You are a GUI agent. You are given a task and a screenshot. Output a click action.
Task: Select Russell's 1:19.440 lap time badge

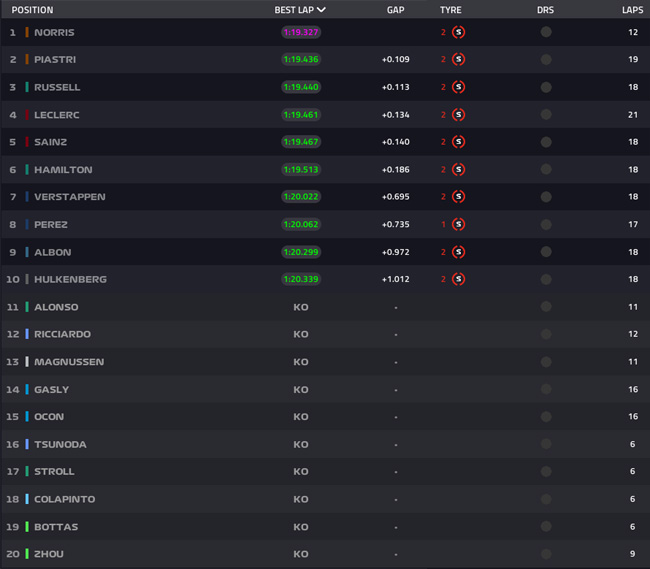tap(301, 87)
